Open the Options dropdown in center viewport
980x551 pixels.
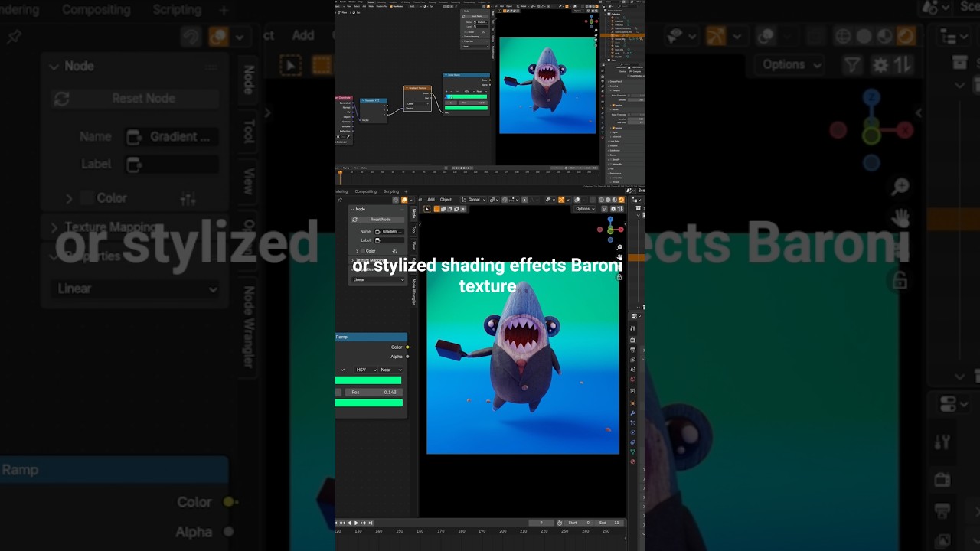click(584, 209)
